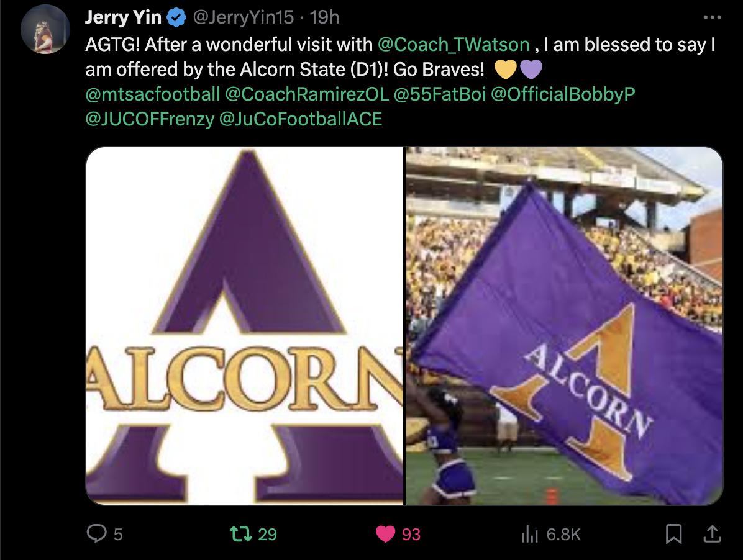Open the three-dot more options menu
This screenshot has height=560, width=743.
[x=712, y=17]
